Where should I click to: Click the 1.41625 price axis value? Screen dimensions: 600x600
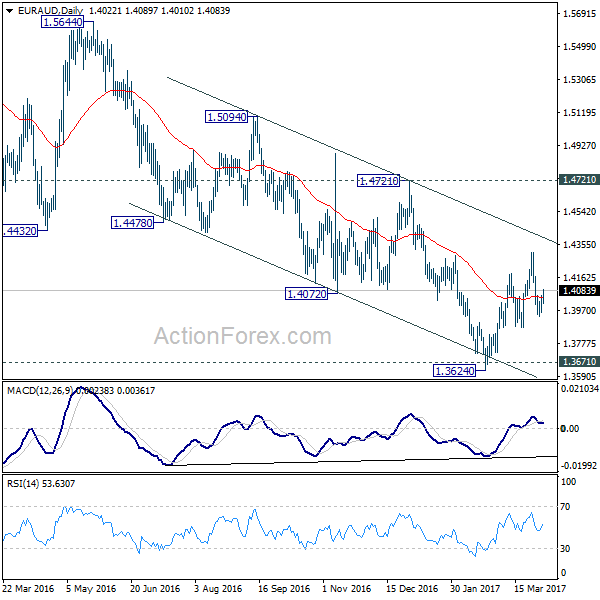pyautogui.click(x=579, y=277)
